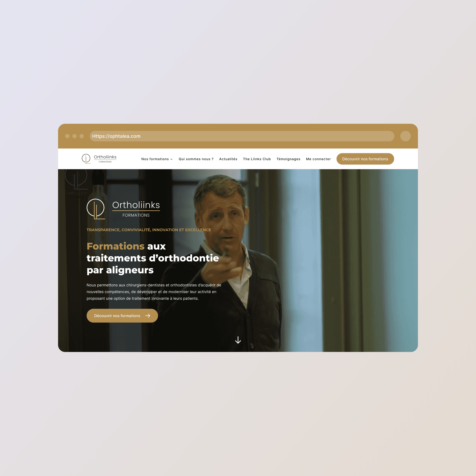Toggle the The Liinks Club membership section

pos(257,159)
